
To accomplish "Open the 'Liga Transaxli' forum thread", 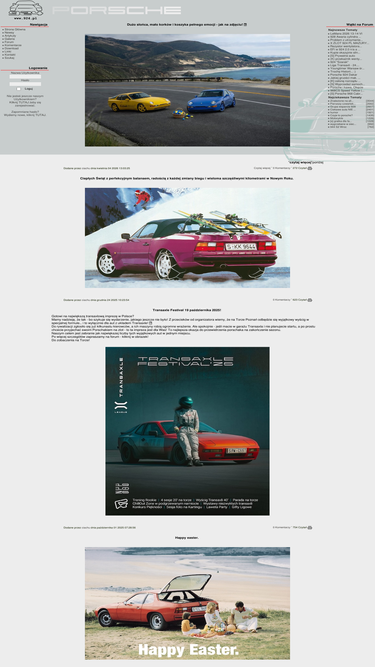I will (x=344, y=65).
